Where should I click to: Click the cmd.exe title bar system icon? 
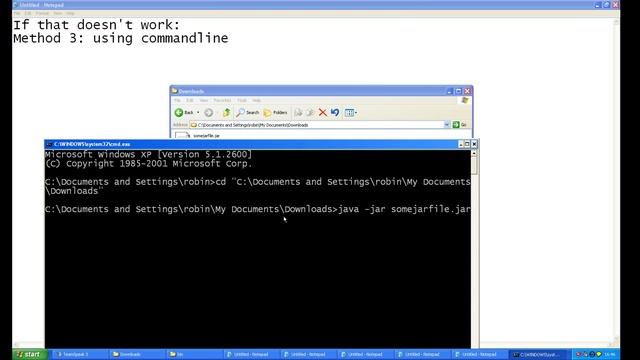pos(49,144)
